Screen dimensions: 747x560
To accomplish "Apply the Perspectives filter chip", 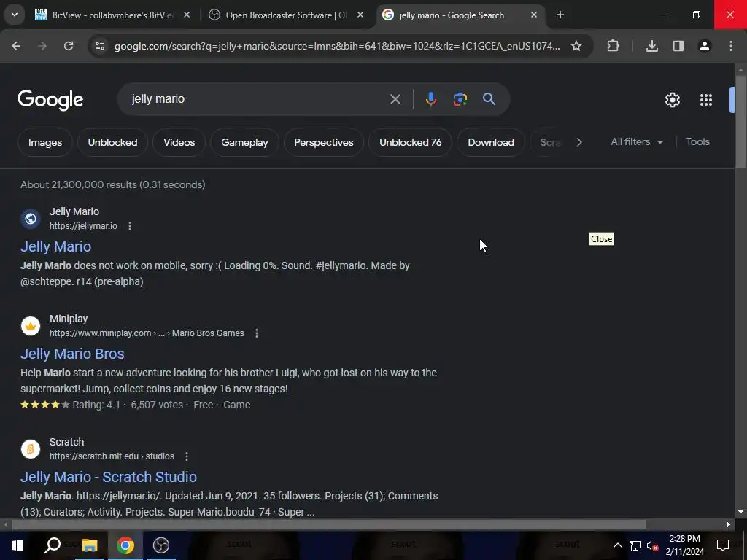I will (323, 142).
